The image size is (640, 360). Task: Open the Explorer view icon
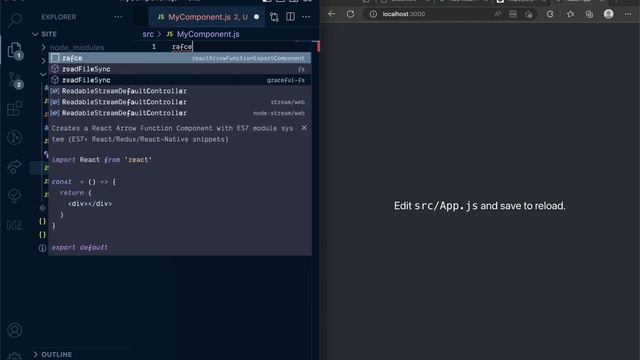pyautogui.click(x=15, y=51)
